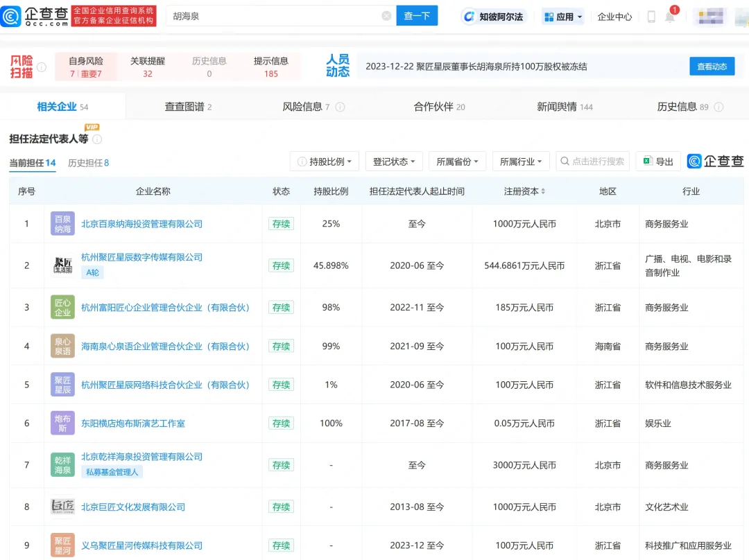
Task: Open the 新闻舆情 tab
Action: click(x=565, y=107)
